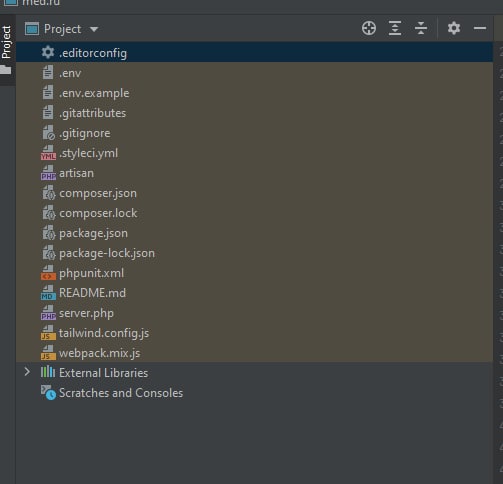The image size is (503, 484).
Task: Select the composer.lock file
Action: (254, 213)
